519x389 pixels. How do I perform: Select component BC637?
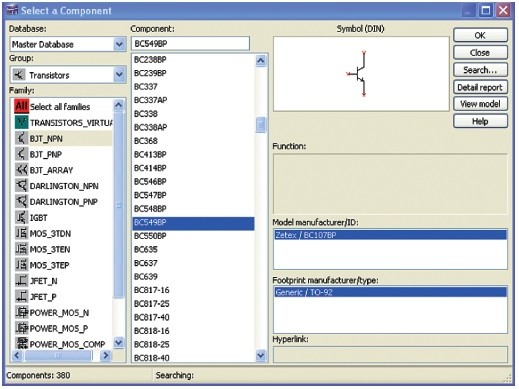(193, 263)
